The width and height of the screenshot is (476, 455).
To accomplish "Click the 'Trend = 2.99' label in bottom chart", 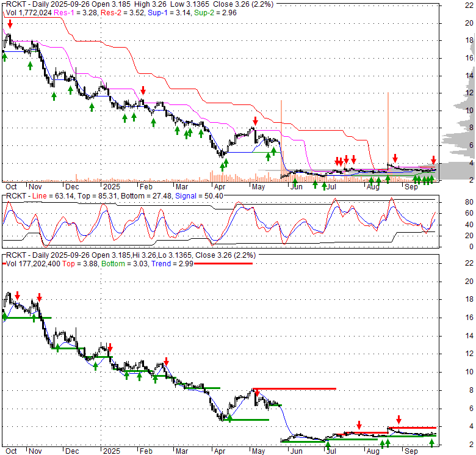I will coord(172,264).
